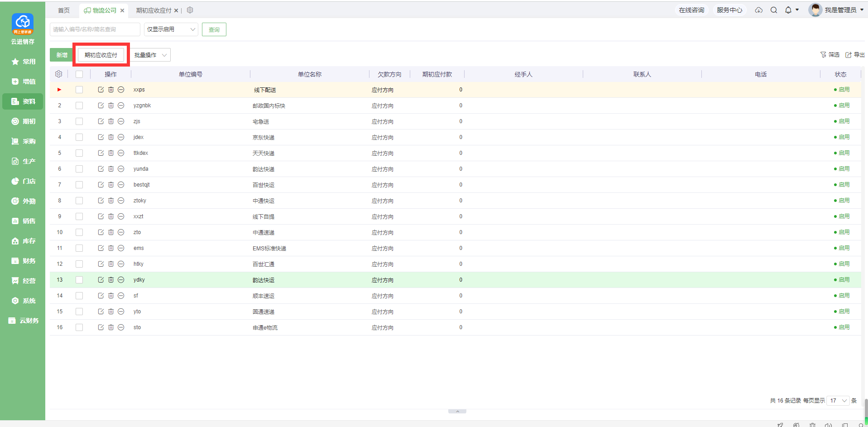The image size is (868, 427).
Task: Click 筛选 filter icon
Action: coord(823,55)
